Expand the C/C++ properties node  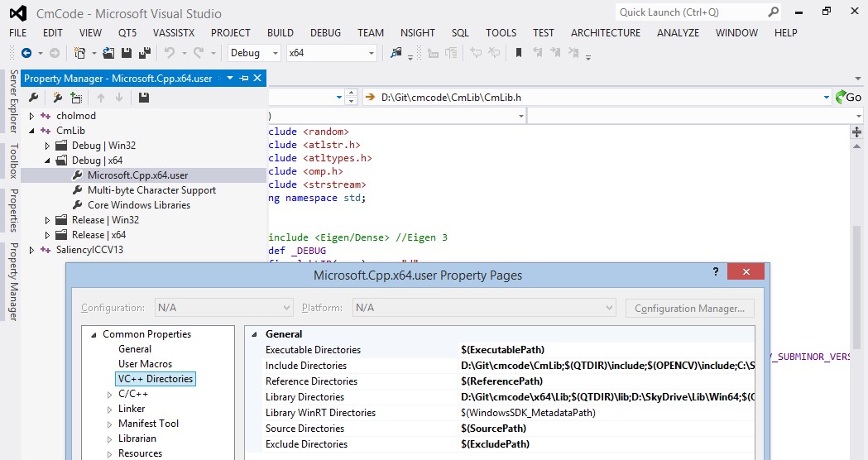(x=110, y=394)
